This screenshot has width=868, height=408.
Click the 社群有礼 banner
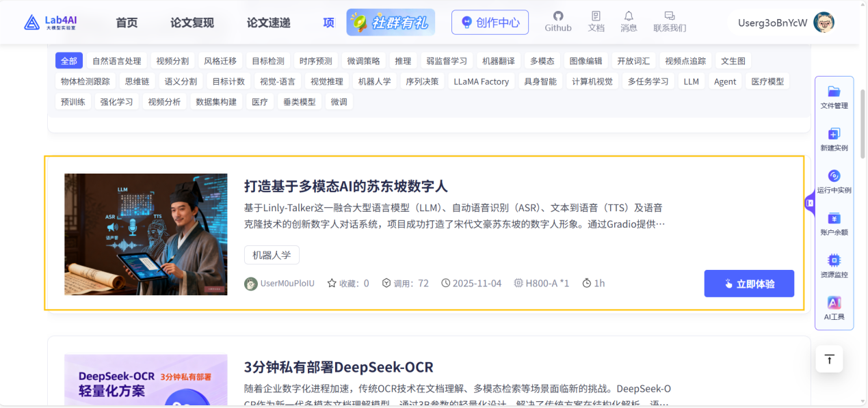391,23
